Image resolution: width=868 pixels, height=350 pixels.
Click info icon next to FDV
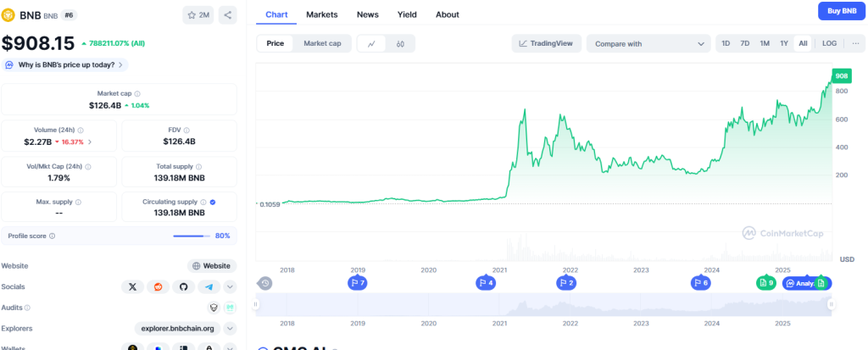[x=186, y=131]
